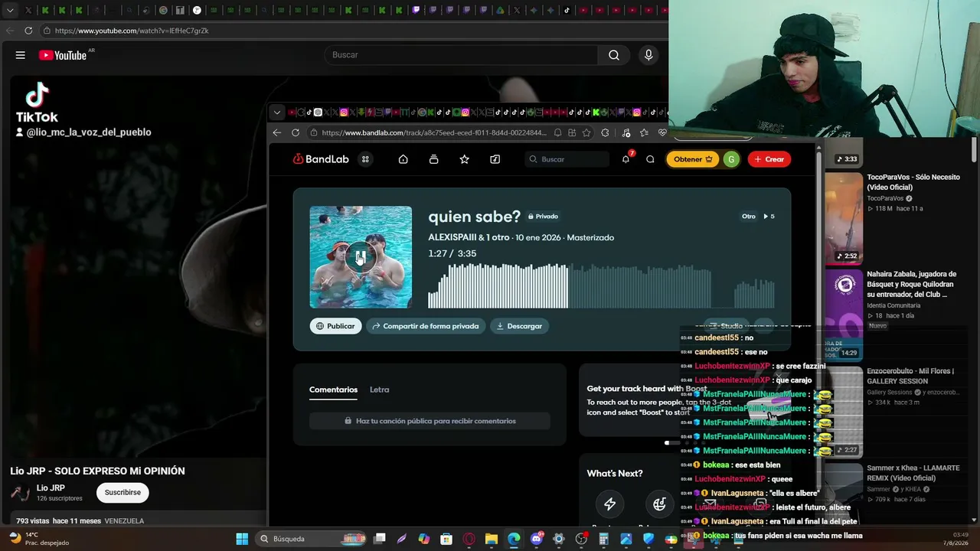980x551 pixels.
Task: Open YouTube hamburger guide menu
Action: 21,55
